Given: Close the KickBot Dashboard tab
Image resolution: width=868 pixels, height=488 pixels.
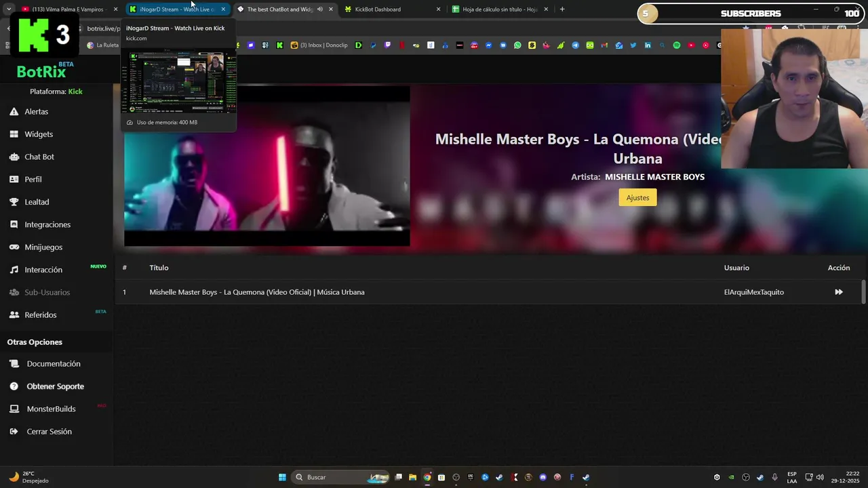Looking at the screenshot, I should click(438, 9).
